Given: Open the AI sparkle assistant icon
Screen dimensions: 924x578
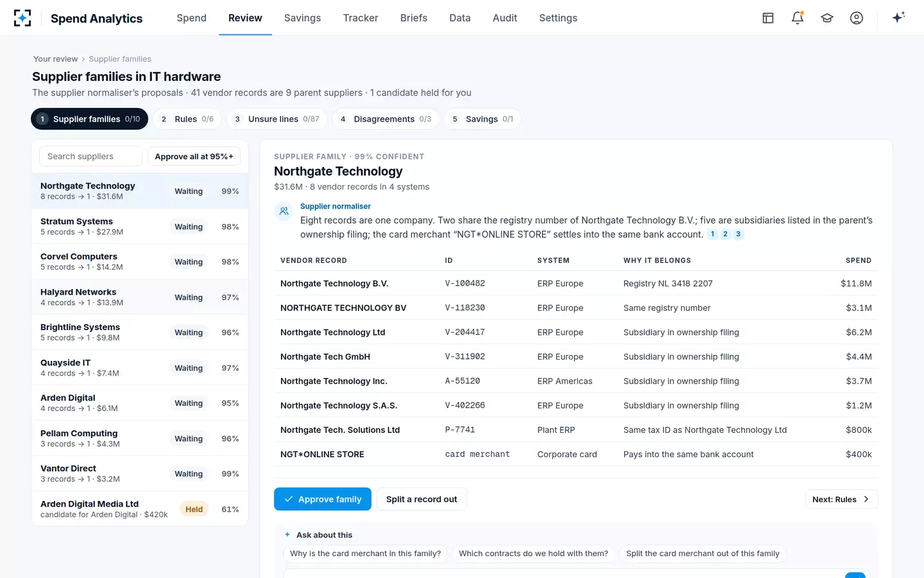Looking at the screenshot, I should tap(898, 17).
